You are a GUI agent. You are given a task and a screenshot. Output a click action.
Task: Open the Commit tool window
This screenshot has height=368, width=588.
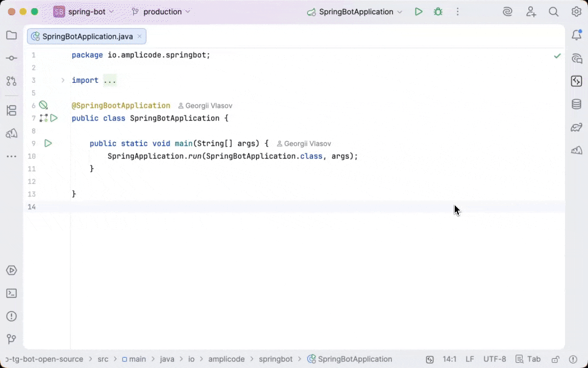click(11, 58)
